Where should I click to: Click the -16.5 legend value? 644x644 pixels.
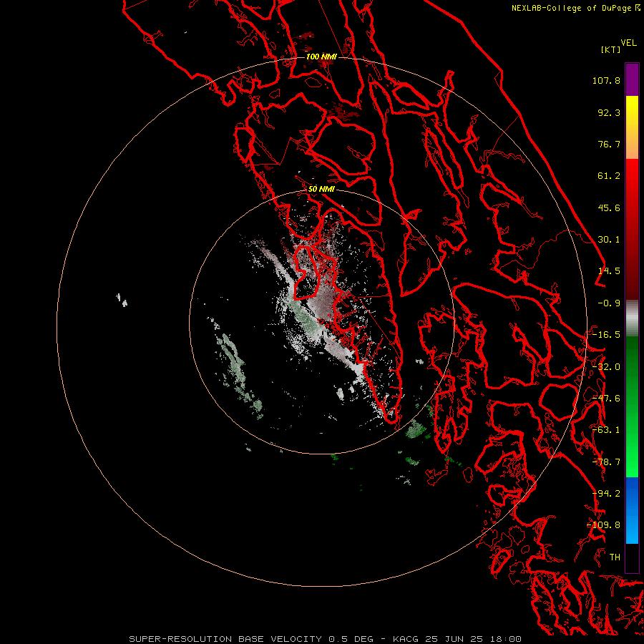[606, 335]
